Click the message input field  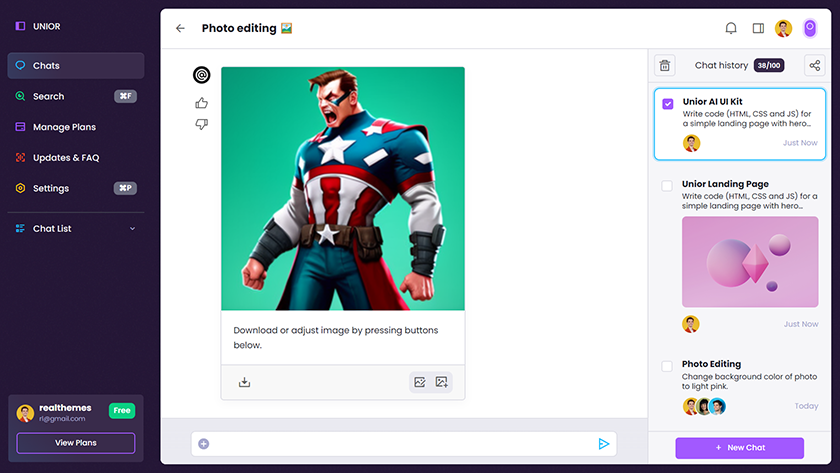[x=400, y=444]
